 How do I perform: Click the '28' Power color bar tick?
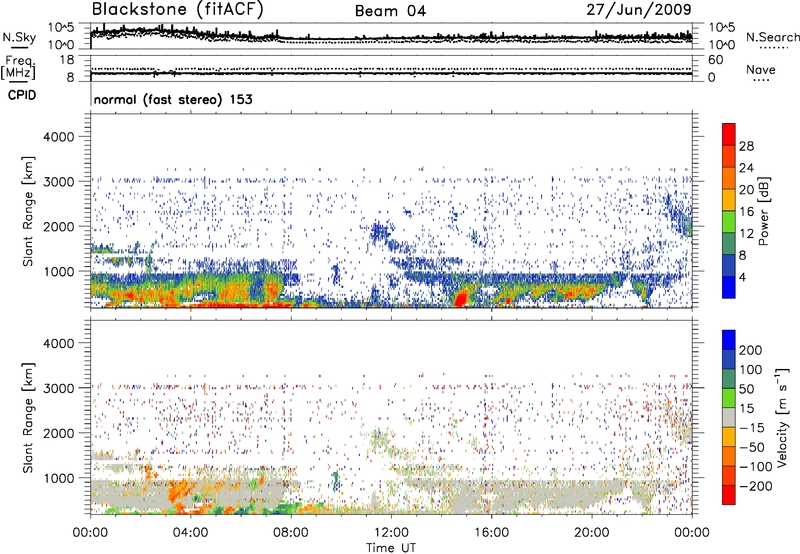tap(746, 146)
